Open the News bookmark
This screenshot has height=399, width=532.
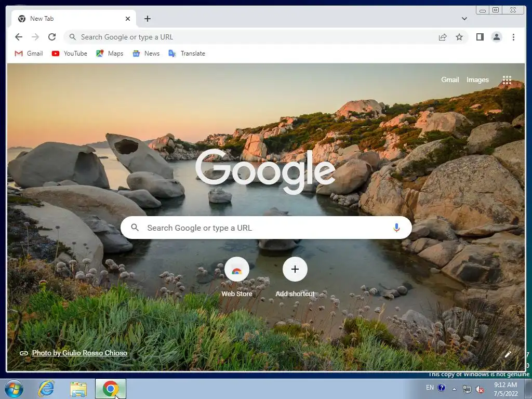(x=146, y=54)
